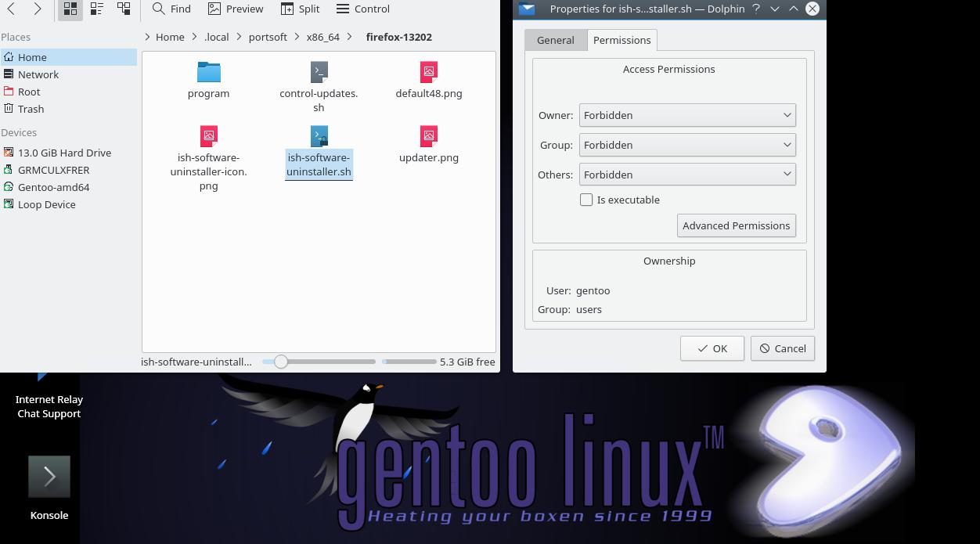Open the GRMCULXFRER device
The height and width of the screenshot is (544, 980).
69,170
